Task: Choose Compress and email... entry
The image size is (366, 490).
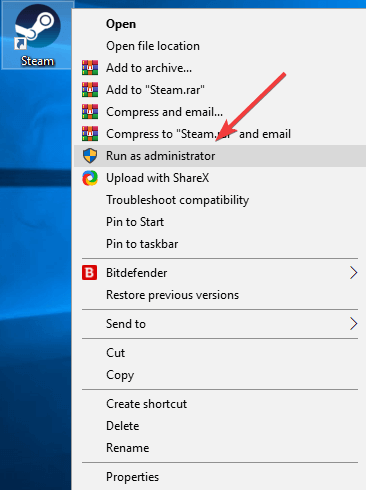Action: [220, 112]
